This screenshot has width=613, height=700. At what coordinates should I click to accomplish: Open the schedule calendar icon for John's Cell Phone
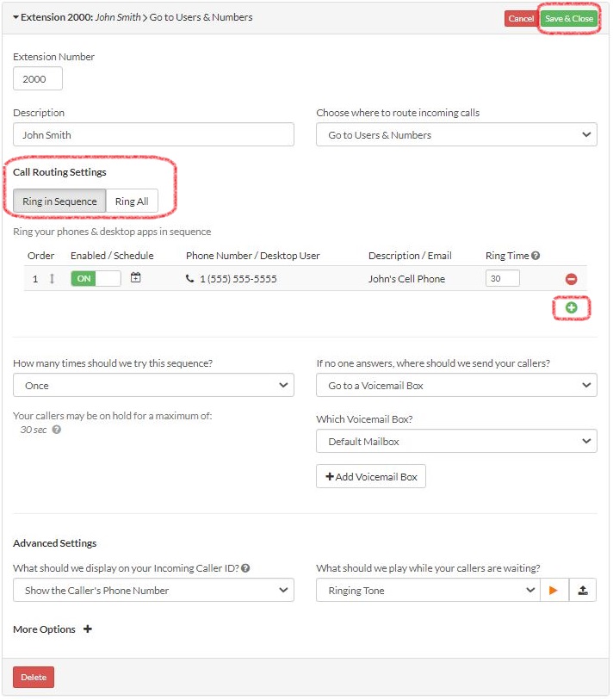point(133,278)
